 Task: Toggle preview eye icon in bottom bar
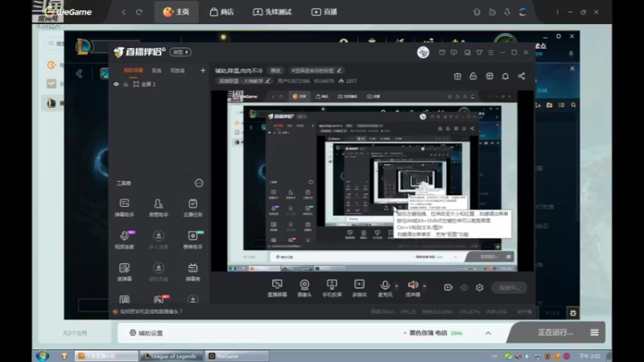464,287
